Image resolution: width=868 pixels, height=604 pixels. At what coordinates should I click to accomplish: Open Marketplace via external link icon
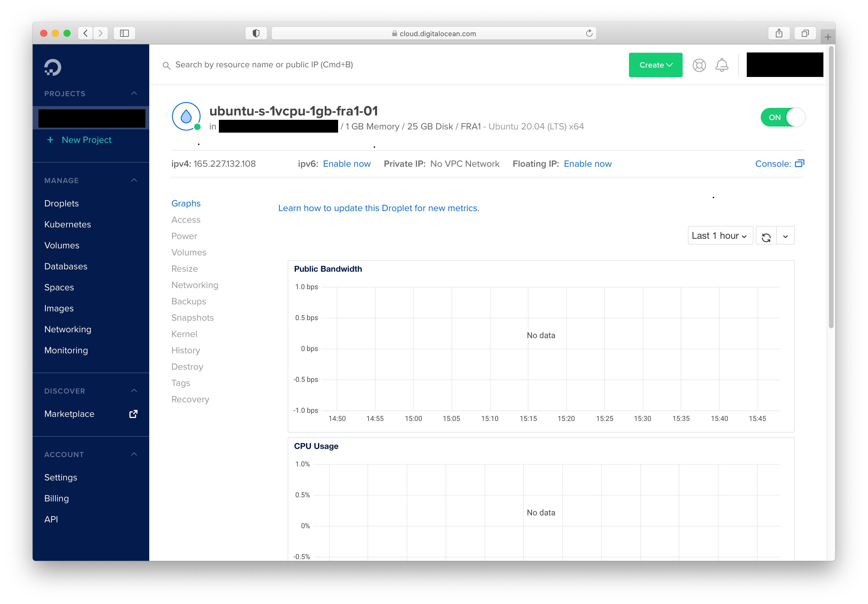[x=133, y=414]
